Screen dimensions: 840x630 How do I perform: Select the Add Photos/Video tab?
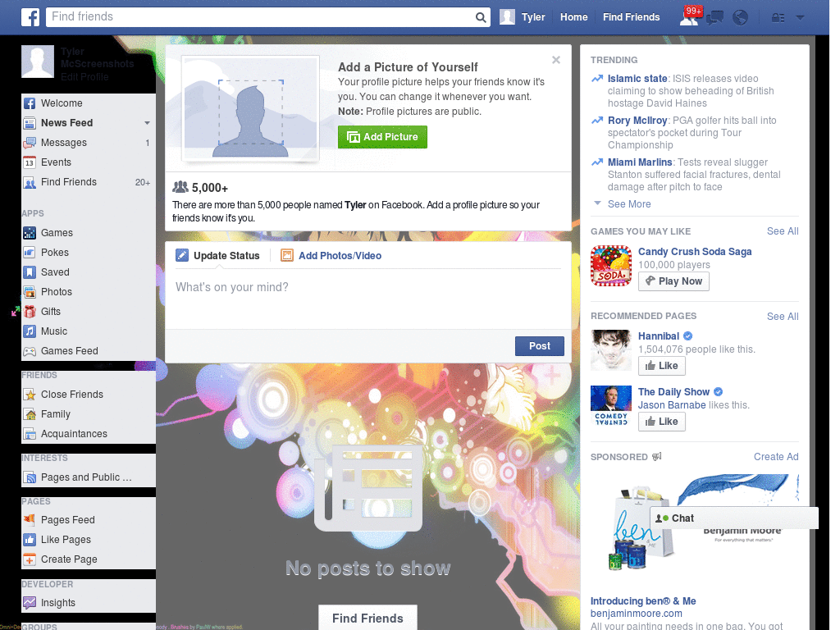(331, 256)
